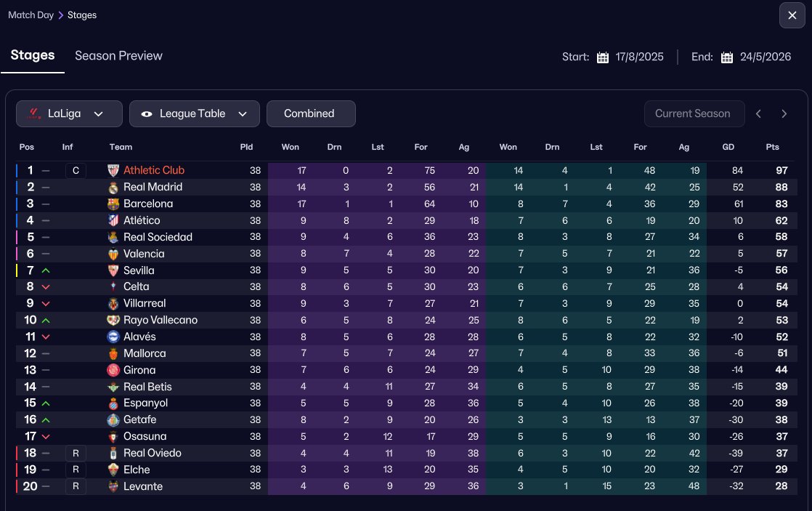Sort the table by Pts column header
Image resolution: width=812 pixels, height=511 pixels.
(x=772, y=147)
